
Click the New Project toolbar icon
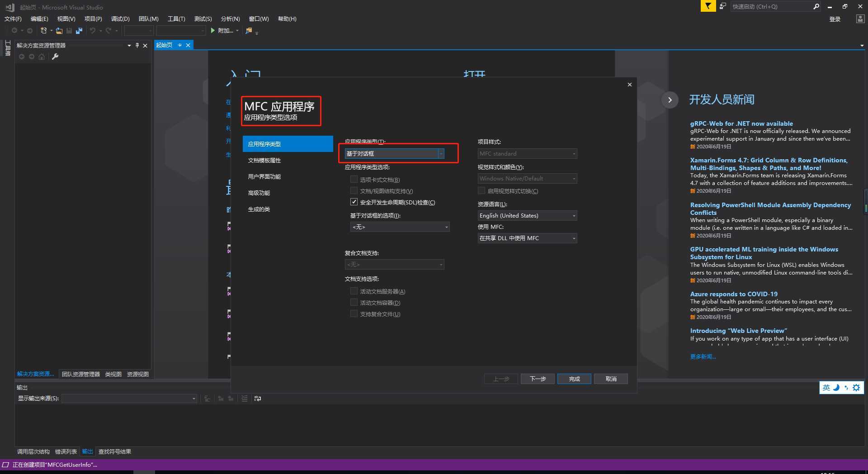point(43,31)
